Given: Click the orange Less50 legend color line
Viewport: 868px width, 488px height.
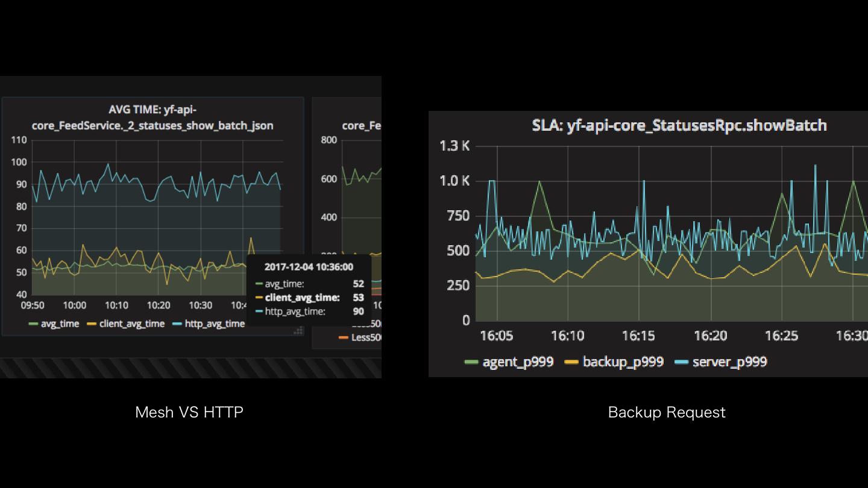Looking at the screenshot, I should tap(344, 337).
